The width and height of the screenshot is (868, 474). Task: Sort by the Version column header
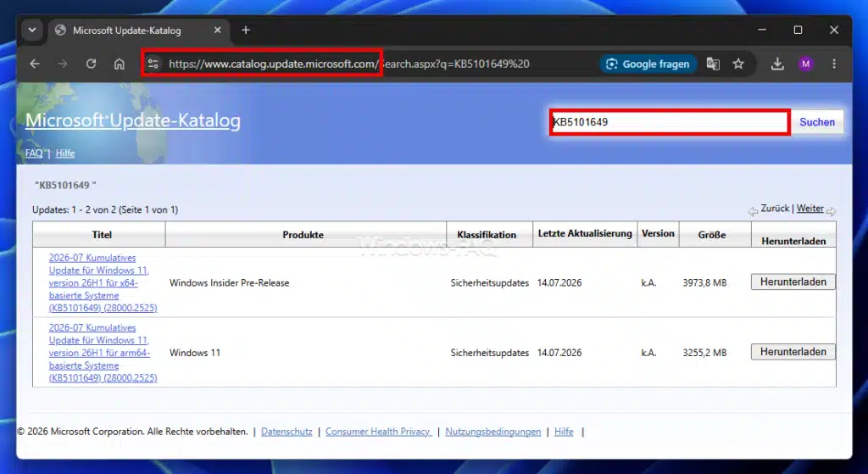click(x=658, y=234)
